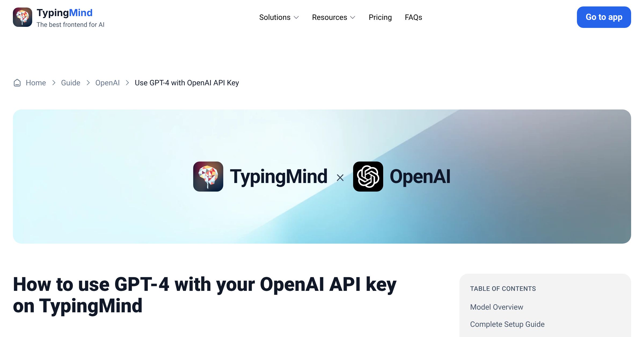
Task: Click the TypingMind header title text
Action: point(64,13)
